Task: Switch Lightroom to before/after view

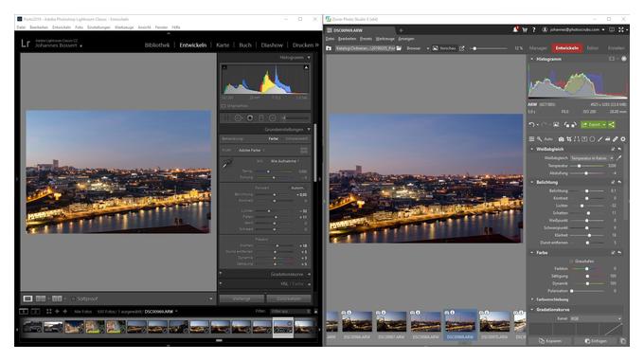Action: [x=41, y=298]
